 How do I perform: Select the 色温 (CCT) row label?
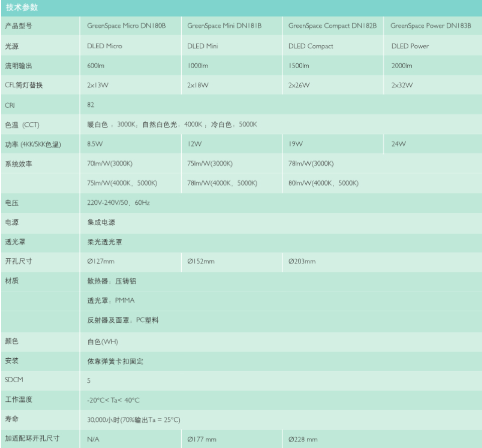tap(22, 125)
